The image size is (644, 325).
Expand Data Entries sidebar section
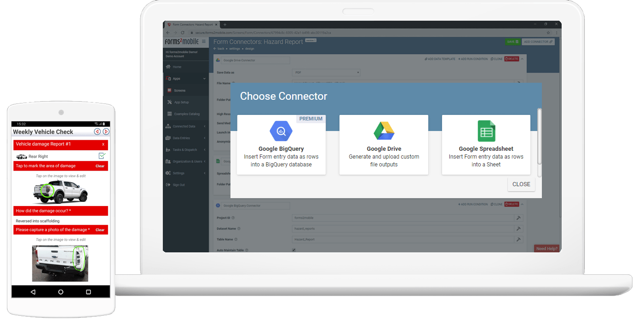pyautogui.click(x=186, y=138)
